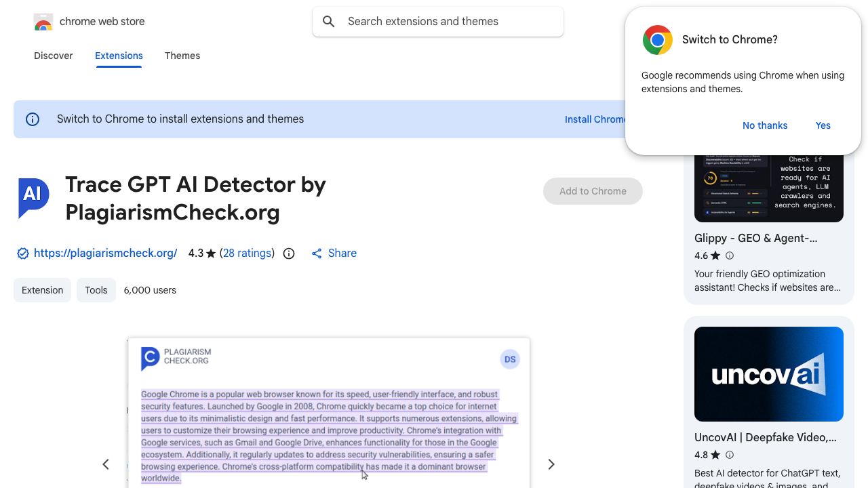The width and height of the screenshot is (868, 488).
Task: Show next screenshot with right arrow
Action: click(551, 464)
